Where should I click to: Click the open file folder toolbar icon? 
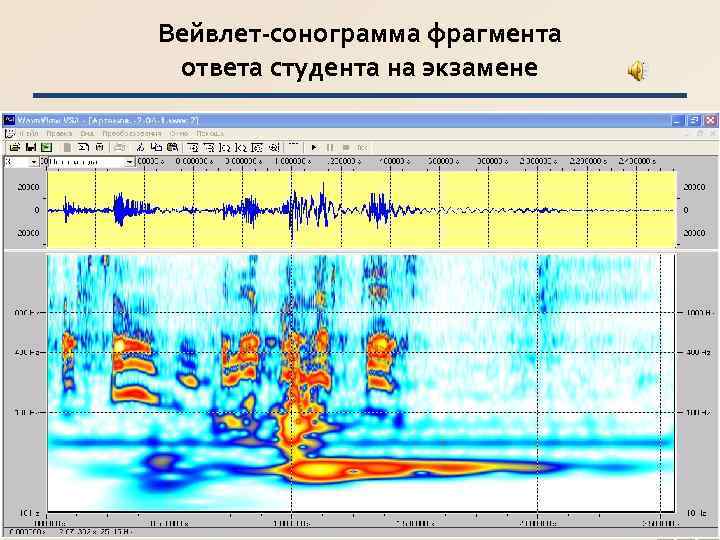[x=15, y=147]
